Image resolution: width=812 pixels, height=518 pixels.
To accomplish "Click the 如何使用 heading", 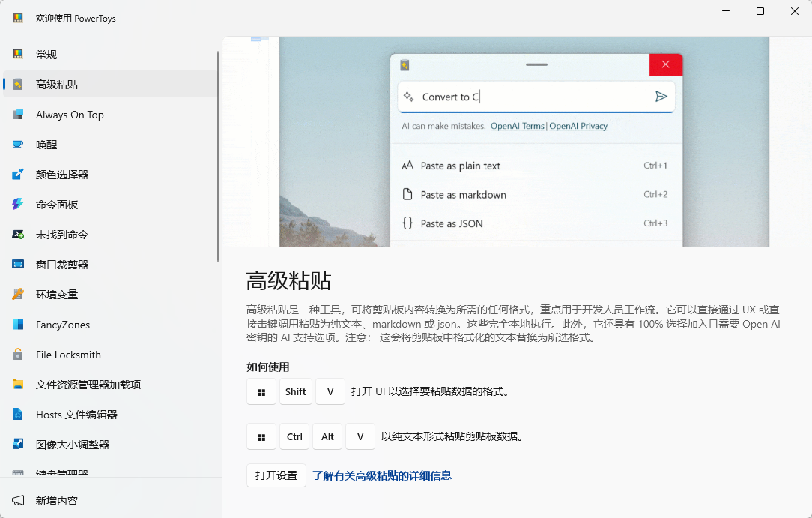I will 267,367.
